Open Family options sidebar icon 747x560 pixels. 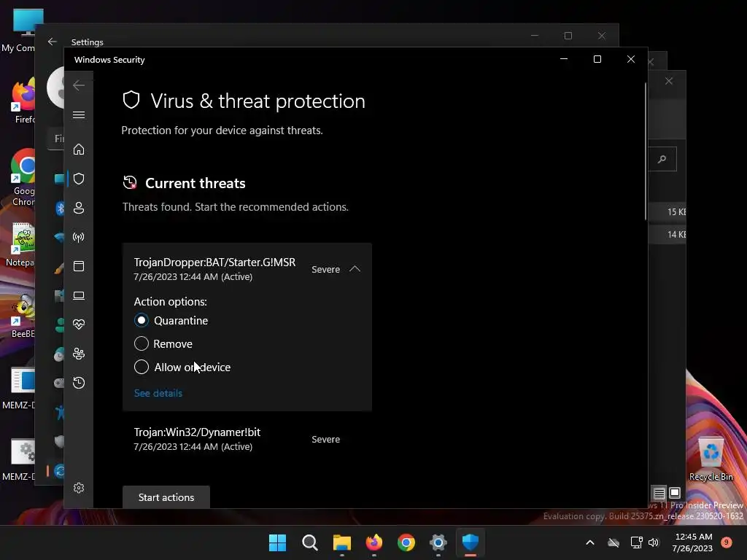pos(79,354)
